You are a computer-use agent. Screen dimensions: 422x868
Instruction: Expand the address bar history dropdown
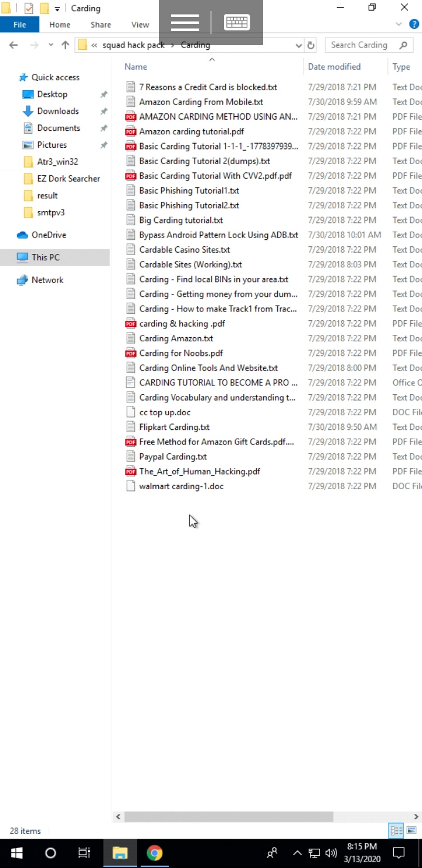coord(298,45)
